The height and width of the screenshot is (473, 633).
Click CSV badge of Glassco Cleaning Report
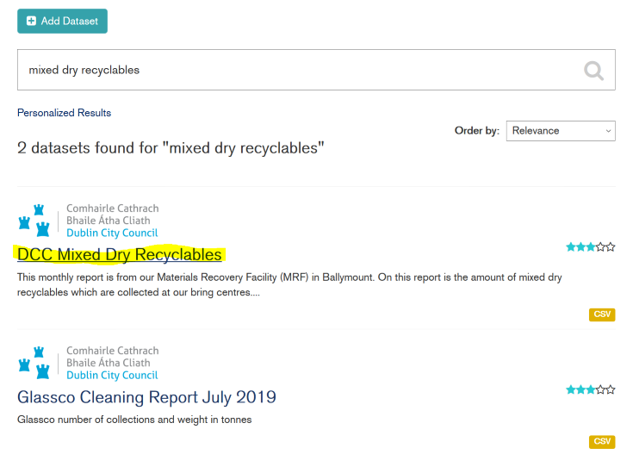602,441
